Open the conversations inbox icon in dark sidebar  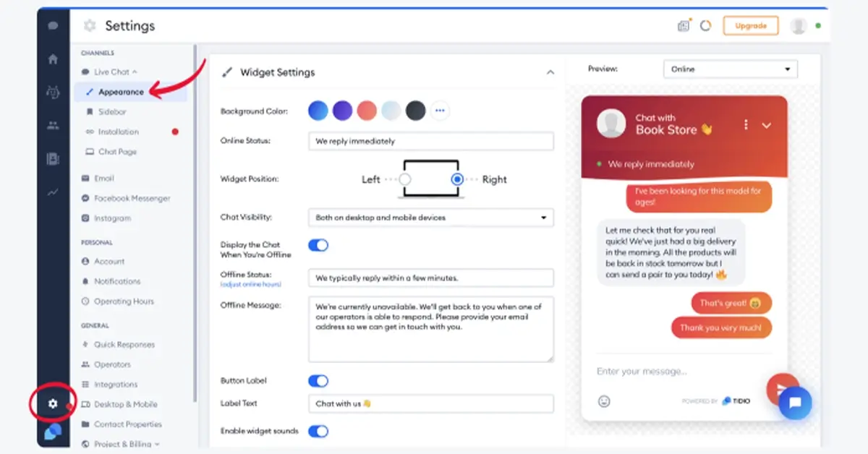click(x=53, y=25)
